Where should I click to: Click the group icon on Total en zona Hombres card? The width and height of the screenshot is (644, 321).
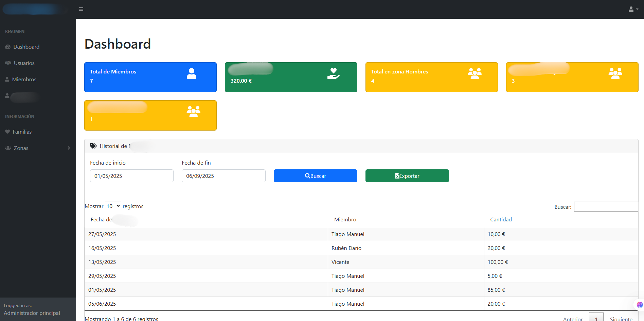(x=475, y=73)
